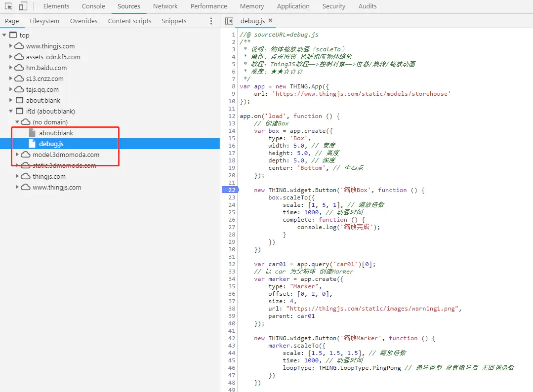This screenshot has width=533, height=392.
Task: Click the tajs.qq.com cloud icon
Action: tap(19, 89)
